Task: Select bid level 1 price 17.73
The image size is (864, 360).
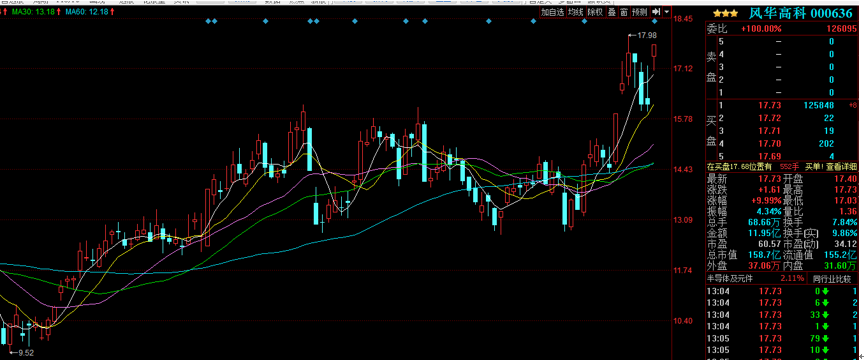Action: (x=769, y=105)
